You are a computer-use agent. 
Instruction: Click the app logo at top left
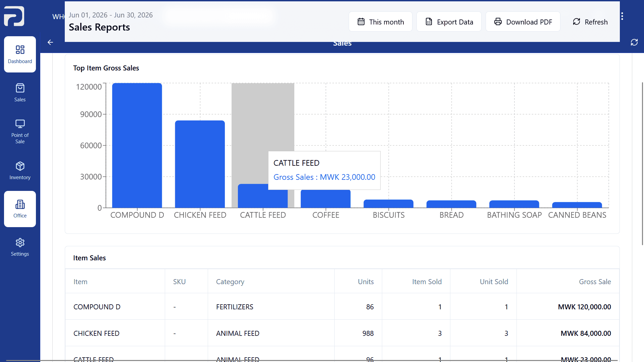pos(14,16)
